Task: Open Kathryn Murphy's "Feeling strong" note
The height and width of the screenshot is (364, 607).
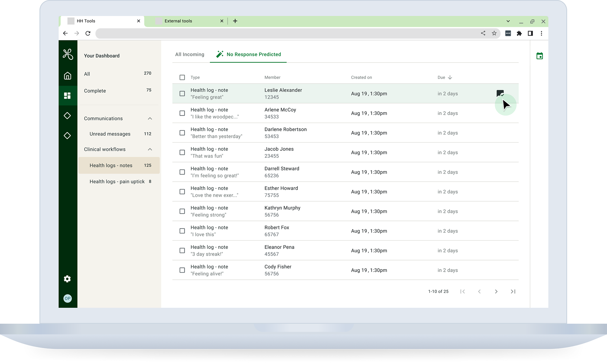Action: 209,215
